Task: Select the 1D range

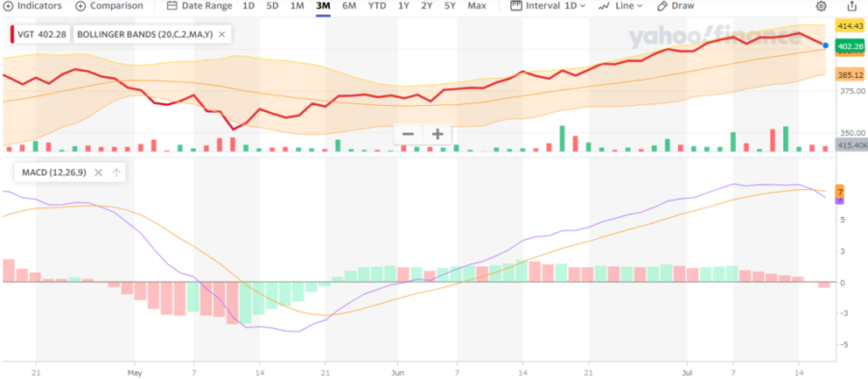Action: click(249, 6)
